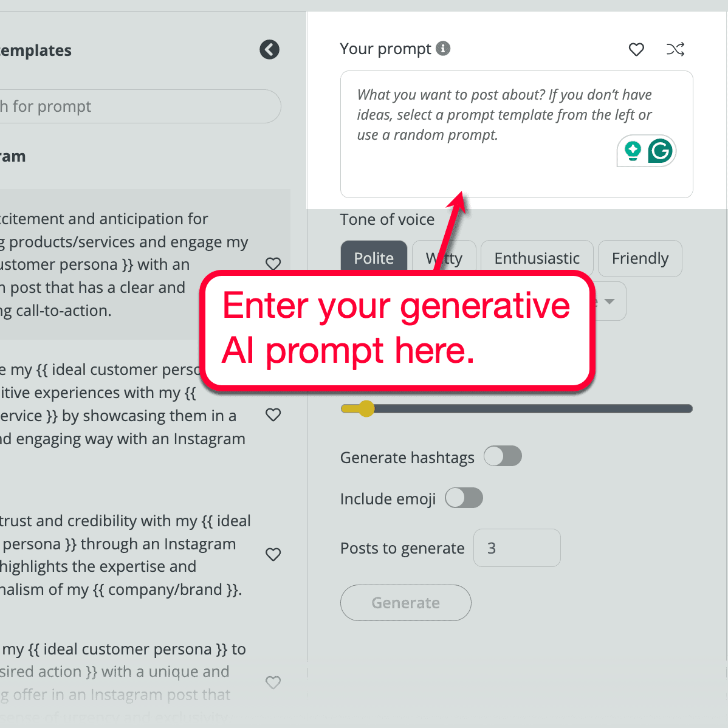Click inside the Posts to generate field
The image size is (728, 728).
[x=517, y=548]
